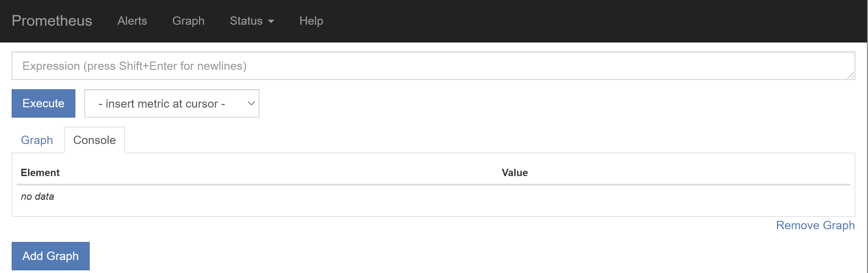
Task: Click the chevron on the metric selector
Action: pyautogui.click(x=251, y=104)
